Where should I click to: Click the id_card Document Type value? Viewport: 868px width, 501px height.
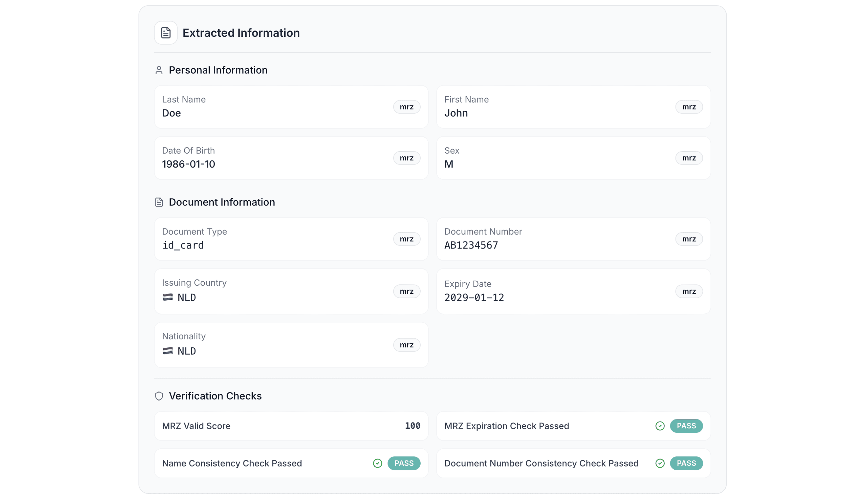point(183,245)
